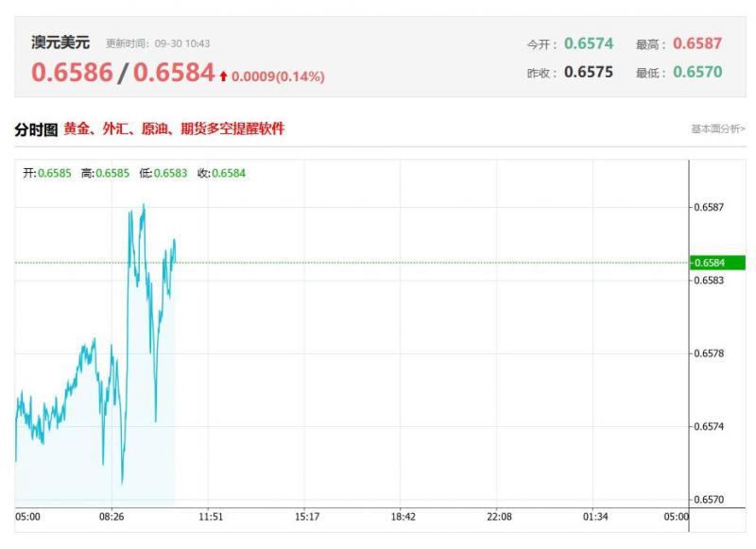Click the chart 收:0.6584 readout
Viewport: 756px width, 549px height.
coord(221,173)
